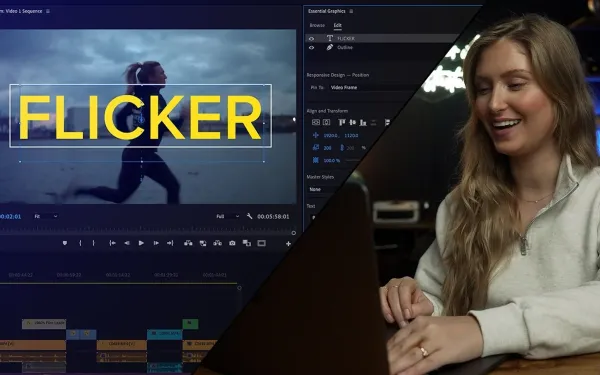
Task: Hide the Outline shape layer
Action: pyautogui.click(x=311, y=47)
